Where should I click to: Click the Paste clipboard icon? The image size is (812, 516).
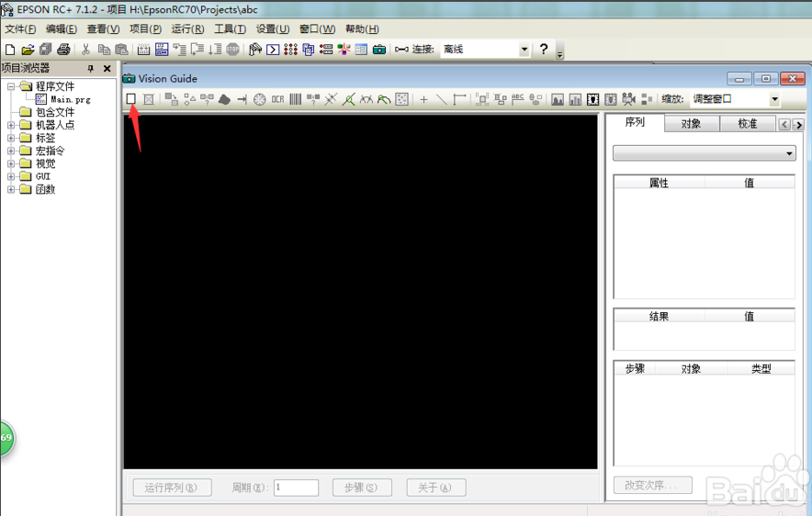coord(121,50)
